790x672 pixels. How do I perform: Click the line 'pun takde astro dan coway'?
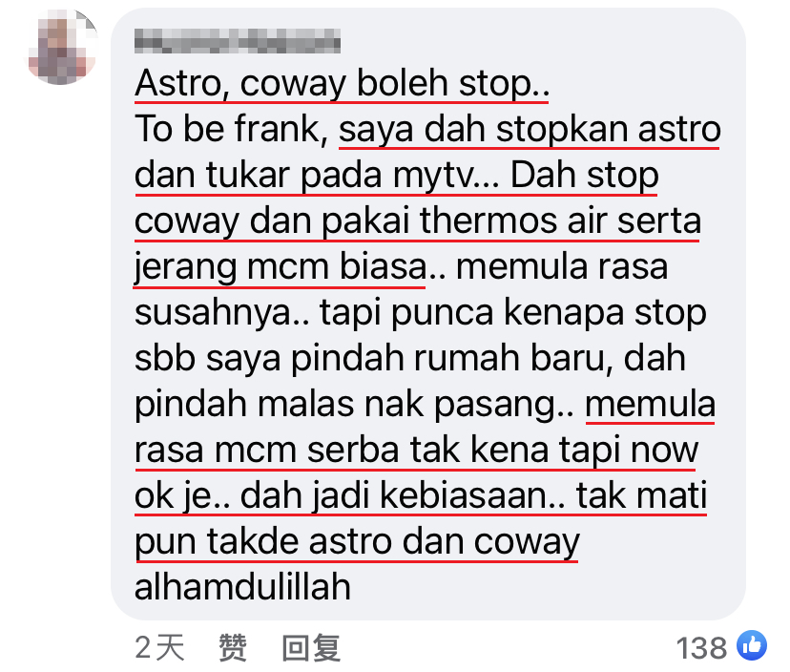(x=357, y=542)
